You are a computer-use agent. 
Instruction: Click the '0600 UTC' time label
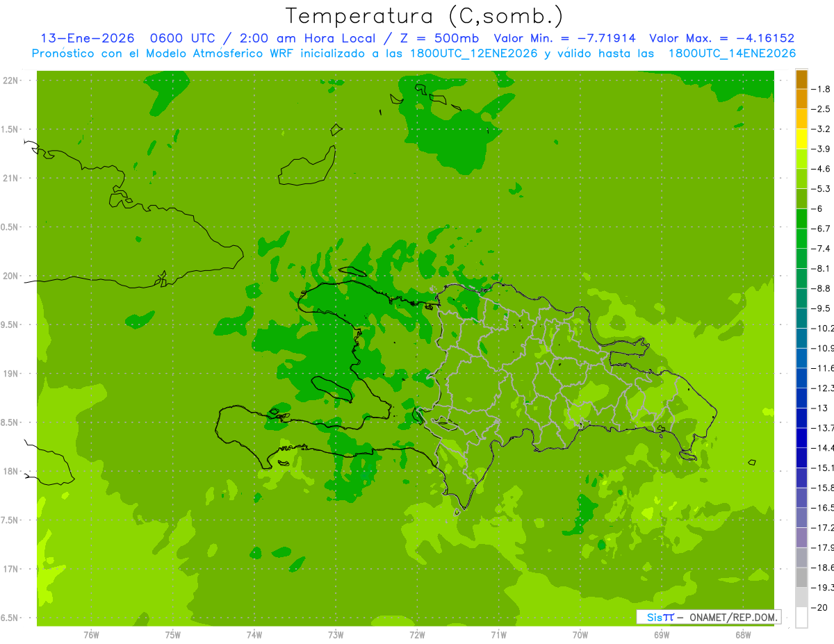click(183, 38)
